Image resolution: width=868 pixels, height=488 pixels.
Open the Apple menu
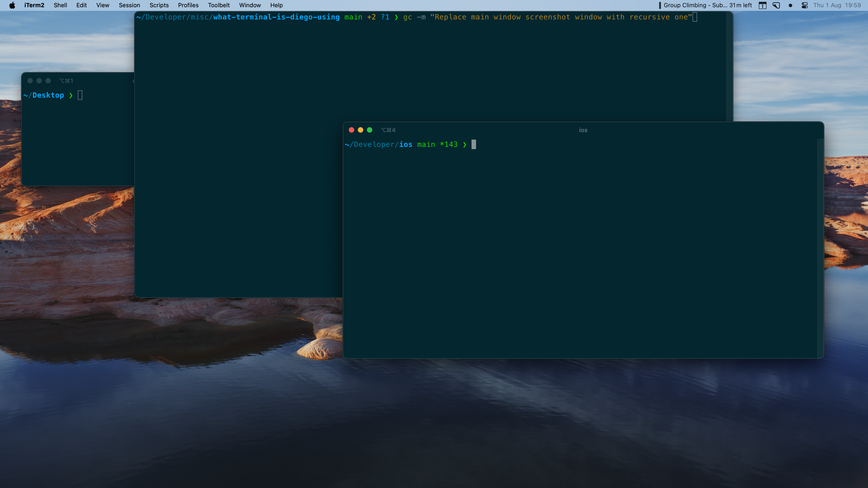[x=12, y=5]
